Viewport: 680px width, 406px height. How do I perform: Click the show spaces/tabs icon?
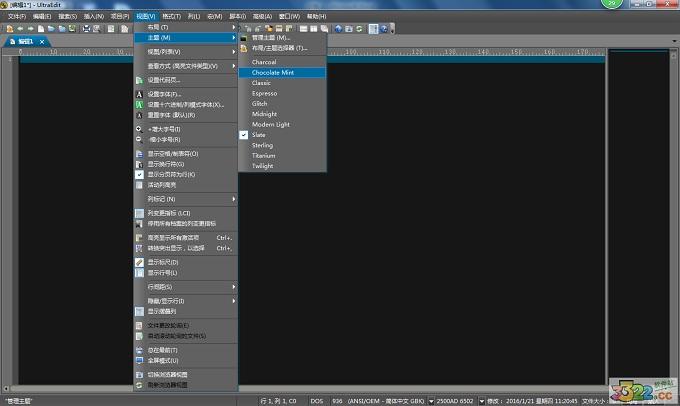click(139, 154)
